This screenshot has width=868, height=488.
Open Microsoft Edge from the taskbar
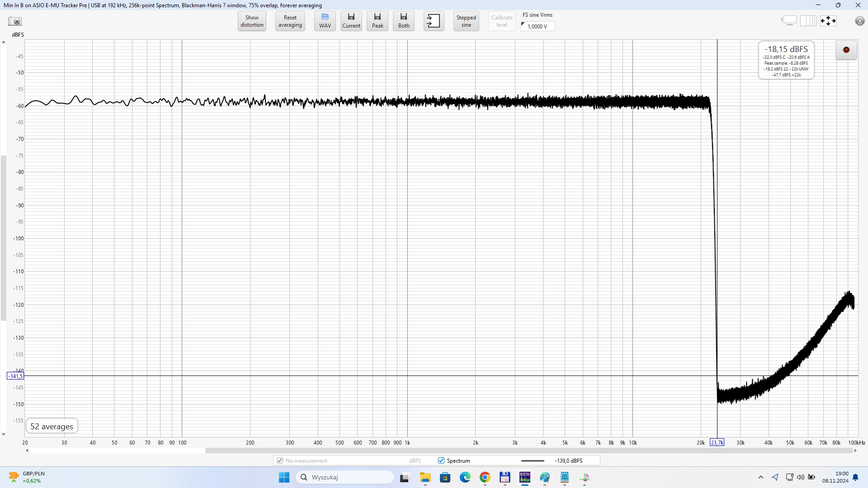click(465, 477)
